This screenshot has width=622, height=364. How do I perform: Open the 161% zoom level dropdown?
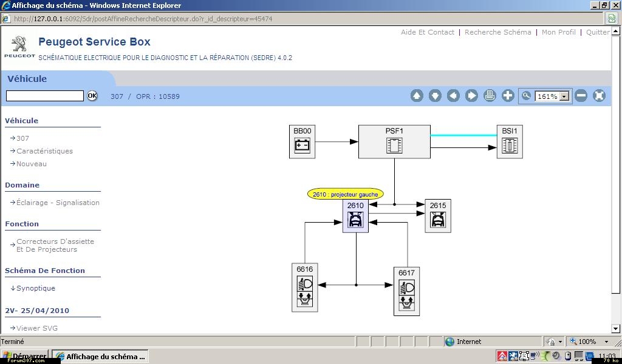tap(564, 96)
